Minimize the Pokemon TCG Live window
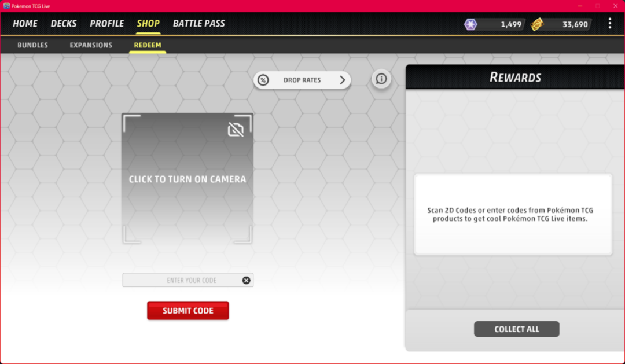This screenshot has width=625, height=364. [x=580, y=6]
